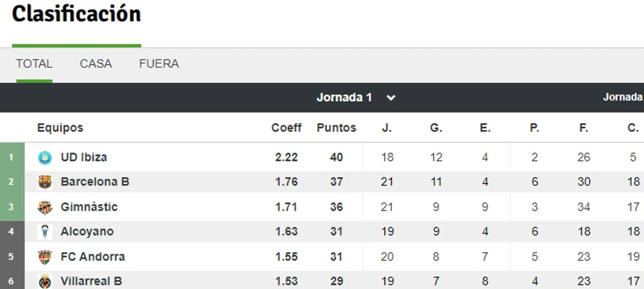Click the UD Ibiza team crest
Viewport: 644px width, 289px height.
pyautogui.click(x=45, y=157)
